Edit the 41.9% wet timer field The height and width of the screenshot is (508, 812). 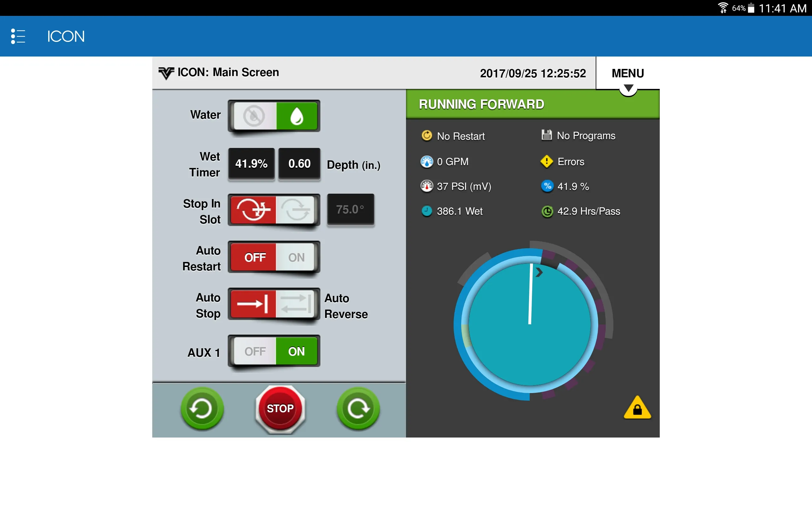coord(251,164)
